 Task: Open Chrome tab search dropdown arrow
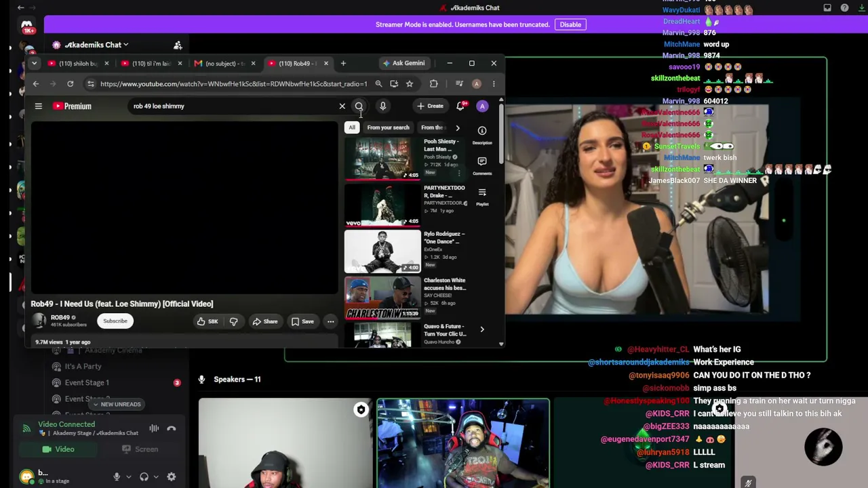34,64
